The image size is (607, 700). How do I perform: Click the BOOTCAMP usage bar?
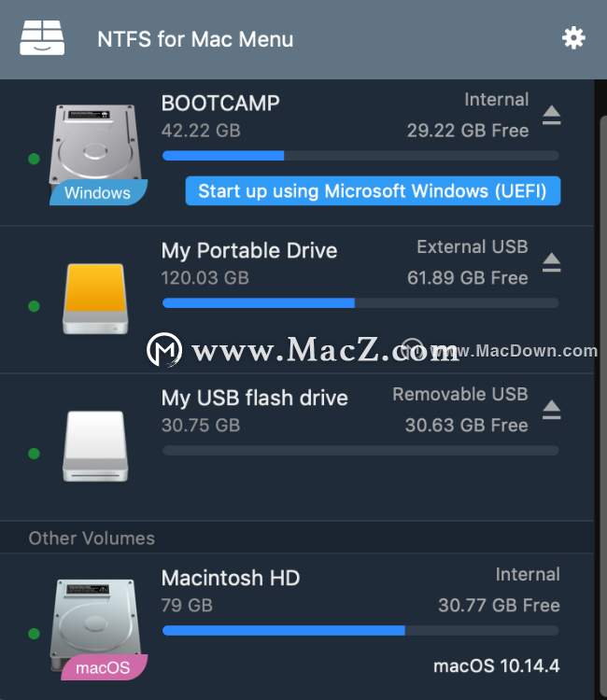(360, 155)
